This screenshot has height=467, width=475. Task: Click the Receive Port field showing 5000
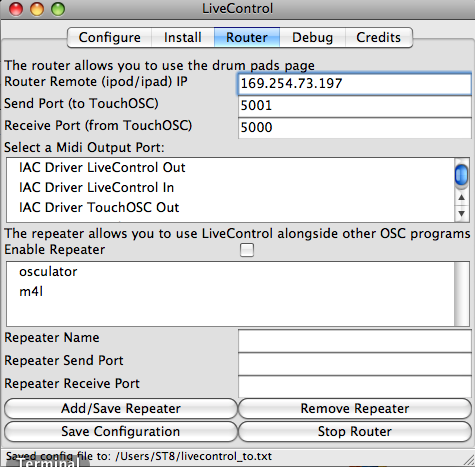(355, 128)
